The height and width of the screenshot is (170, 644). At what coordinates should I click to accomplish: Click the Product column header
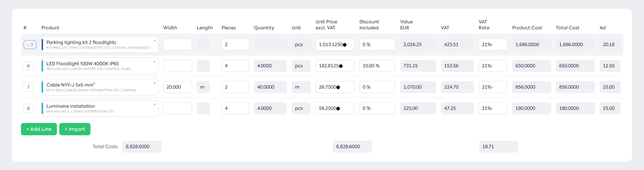point(50,28)
